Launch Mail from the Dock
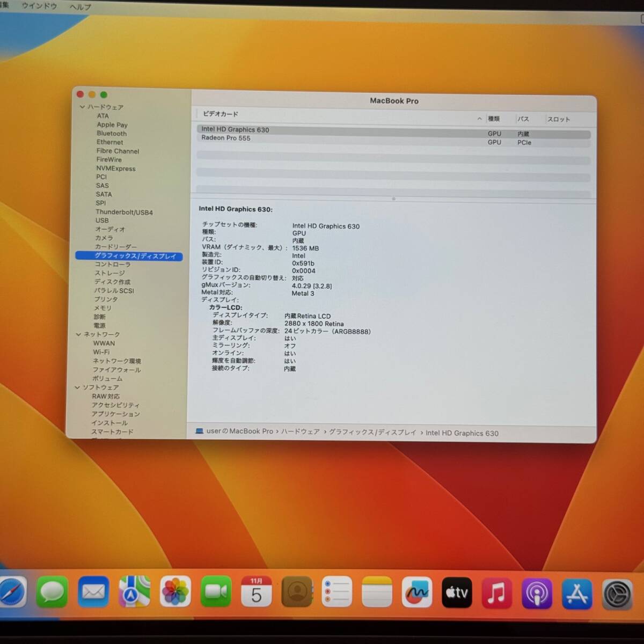 93,592
